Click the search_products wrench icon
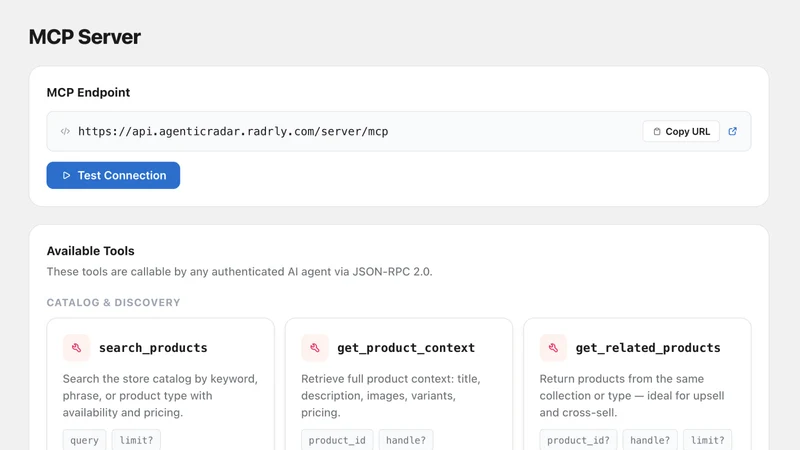 coord(77,347)
